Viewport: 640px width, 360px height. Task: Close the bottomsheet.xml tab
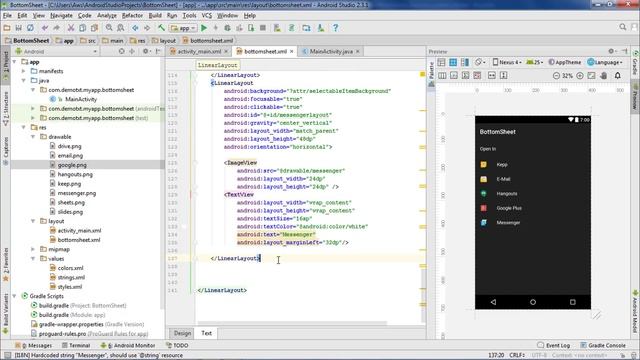point(291,51)
